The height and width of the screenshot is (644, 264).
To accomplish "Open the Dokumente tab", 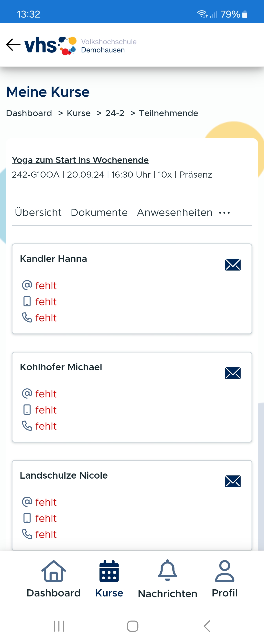I will coord(99,212).
